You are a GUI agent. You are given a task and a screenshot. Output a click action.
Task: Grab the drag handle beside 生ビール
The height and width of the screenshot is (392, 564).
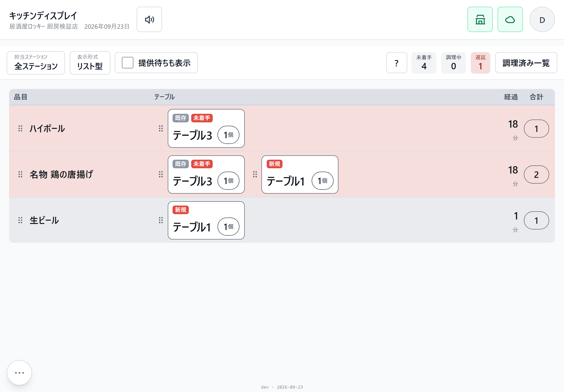click(x=20, y=220)
